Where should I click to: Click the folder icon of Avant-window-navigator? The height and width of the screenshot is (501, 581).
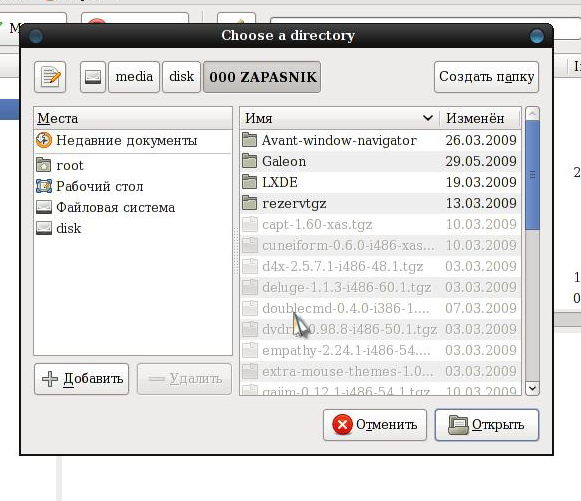point(249,140)
